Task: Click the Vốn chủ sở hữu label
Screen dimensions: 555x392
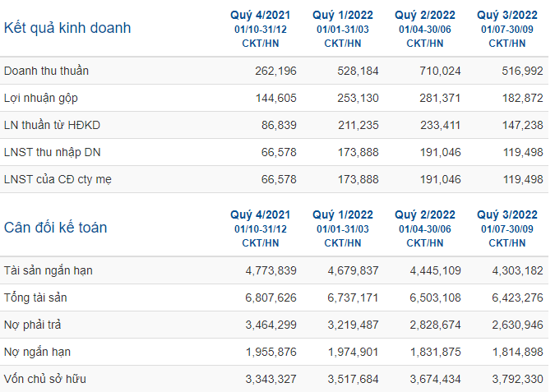Action: 45,380
